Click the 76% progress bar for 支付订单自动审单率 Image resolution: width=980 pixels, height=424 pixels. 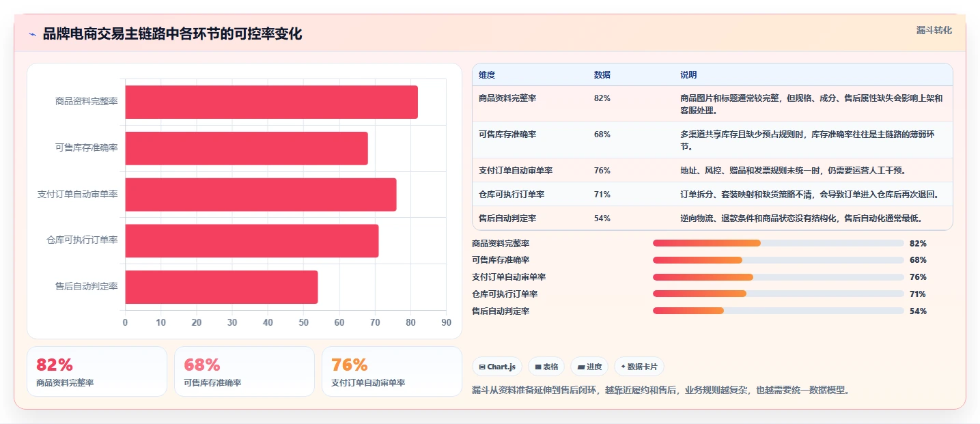pos(779,277)
